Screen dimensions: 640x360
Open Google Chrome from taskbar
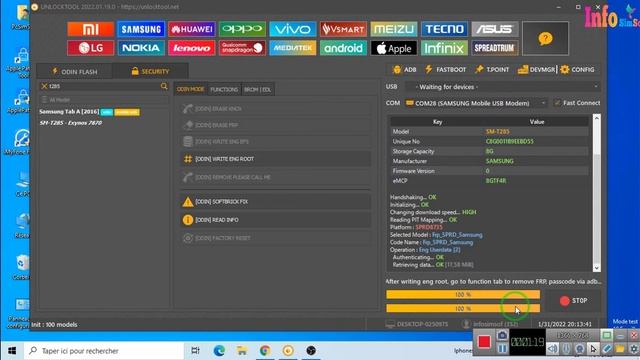click(x=265, y=351)
